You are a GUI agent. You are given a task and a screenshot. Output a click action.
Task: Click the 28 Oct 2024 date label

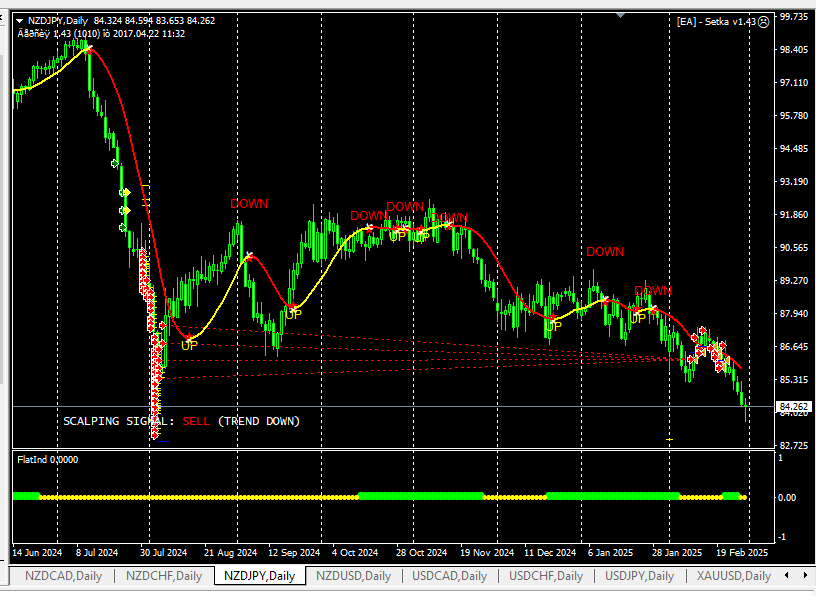pyautogui.click(x=422, y=552)
